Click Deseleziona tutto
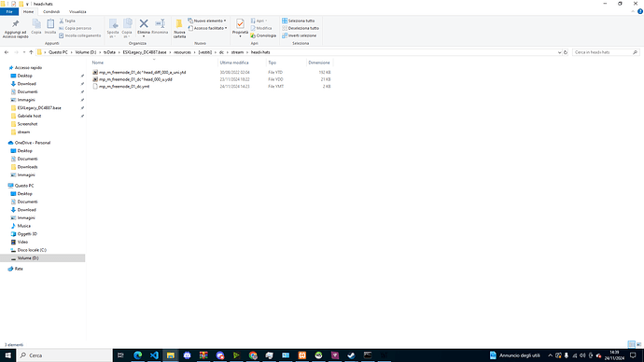Screen dimensions: 644x362 (301, 28)
